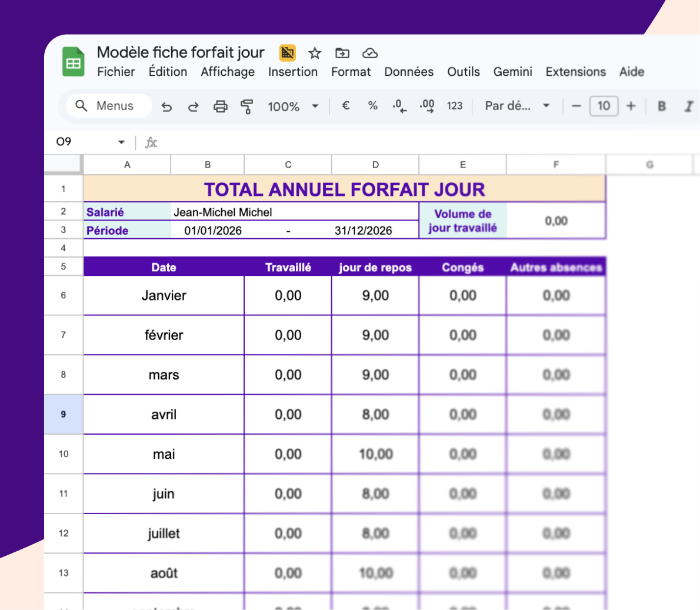700x610 pixels.
Task: Open the Données menu
Action: pos(409,72)
